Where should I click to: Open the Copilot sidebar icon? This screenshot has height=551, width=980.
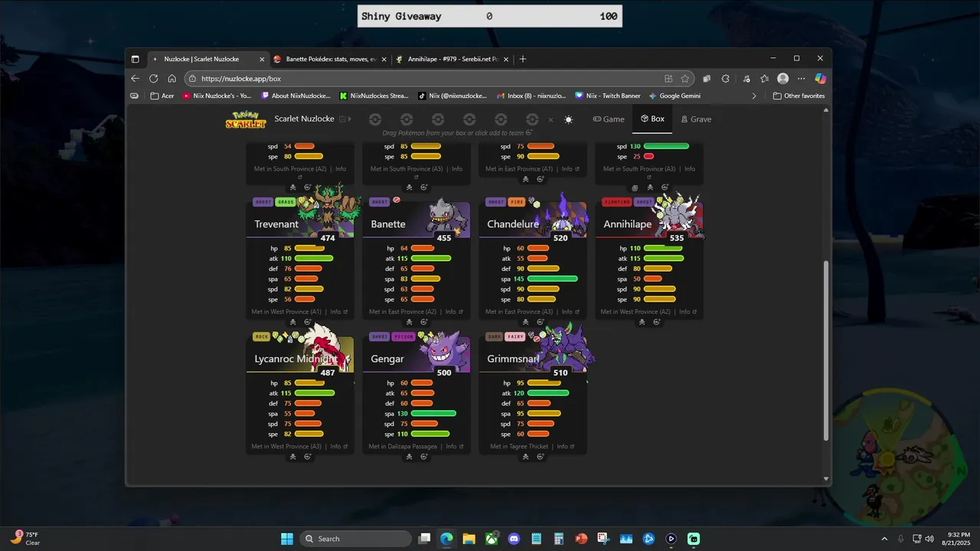[x=820, y=78]
